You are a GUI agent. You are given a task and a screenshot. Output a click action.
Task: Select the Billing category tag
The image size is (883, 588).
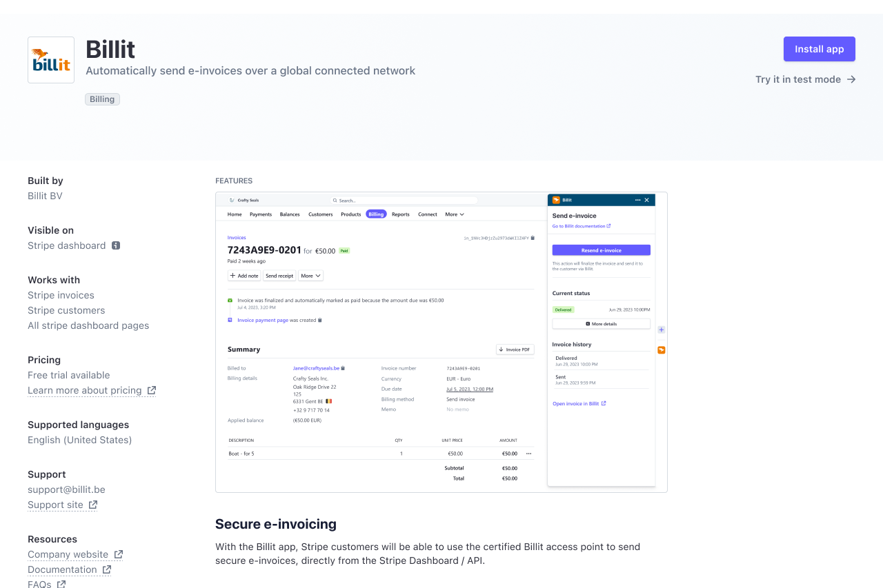102,99
